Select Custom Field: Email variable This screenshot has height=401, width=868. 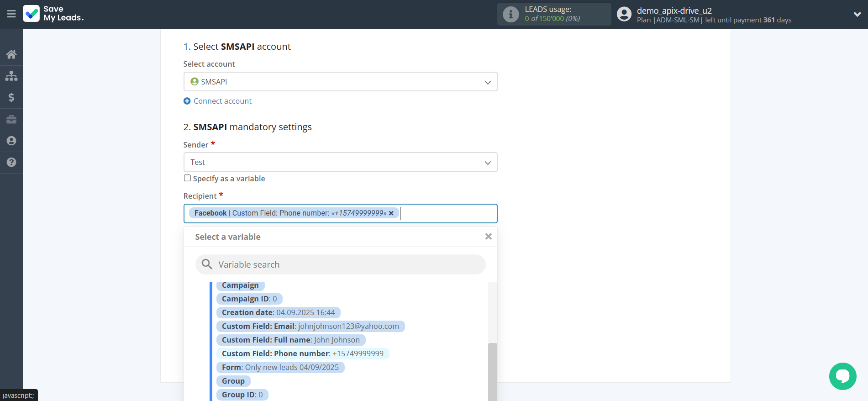pos(310,326)
